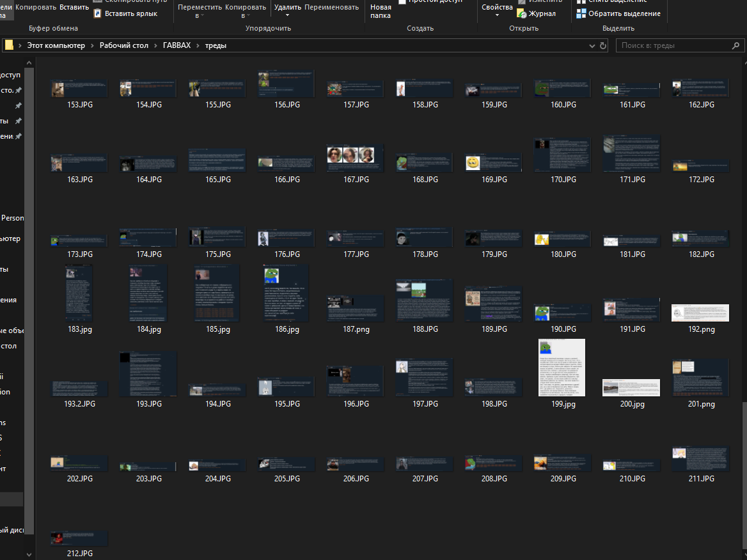Click the Вставить paste button
Screen dimensions: 747x560
[x=74, y=7]
